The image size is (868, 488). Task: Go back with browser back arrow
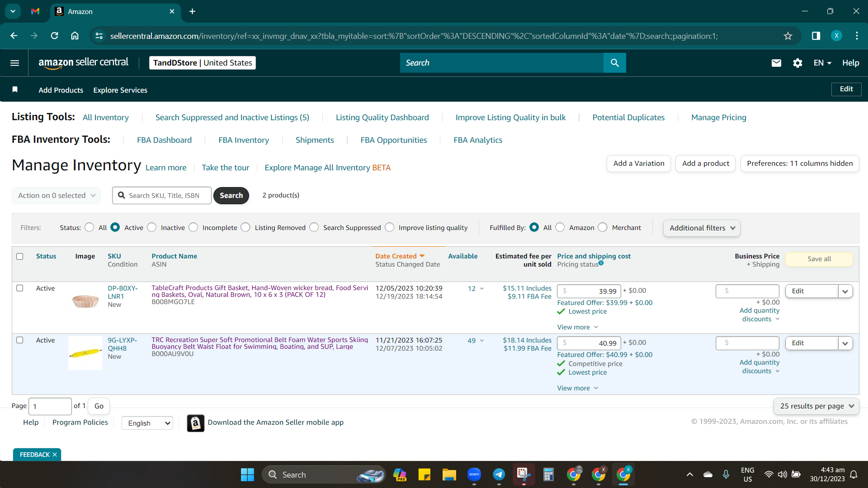tap(14, 36)
